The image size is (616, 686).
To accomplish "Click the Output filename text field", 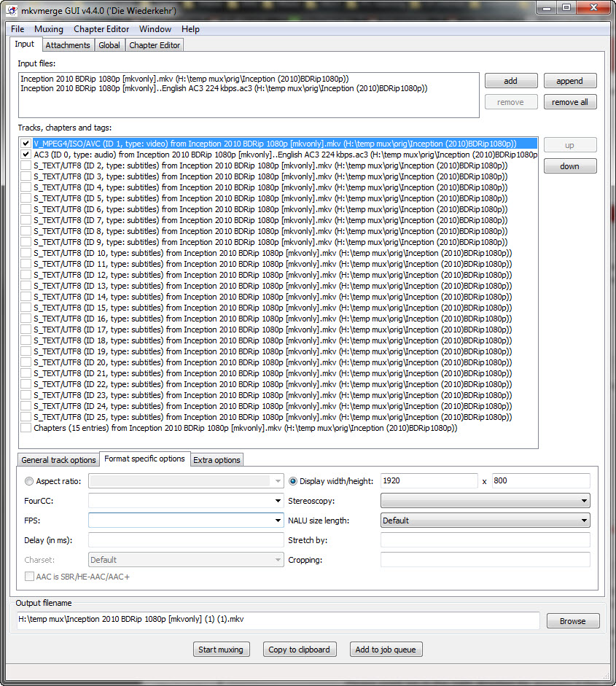I will (x=278, y=620).
